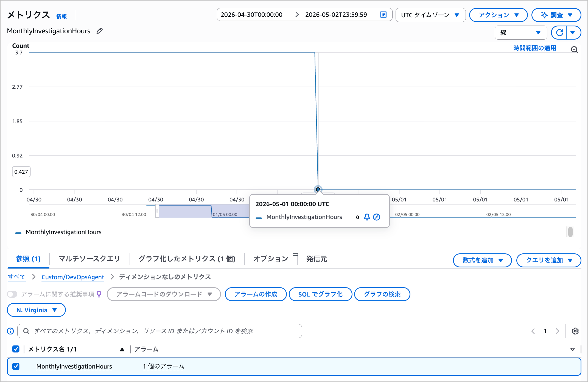
Task: Sort by metric name arrow
Action: coord(122,349)
